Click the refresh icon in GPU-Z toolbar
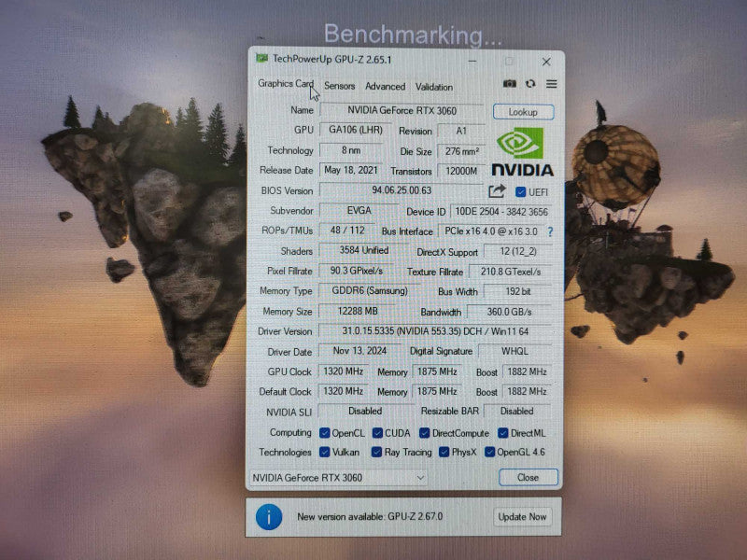The height and width of the screenshot is (560, 747). point(530,84)
